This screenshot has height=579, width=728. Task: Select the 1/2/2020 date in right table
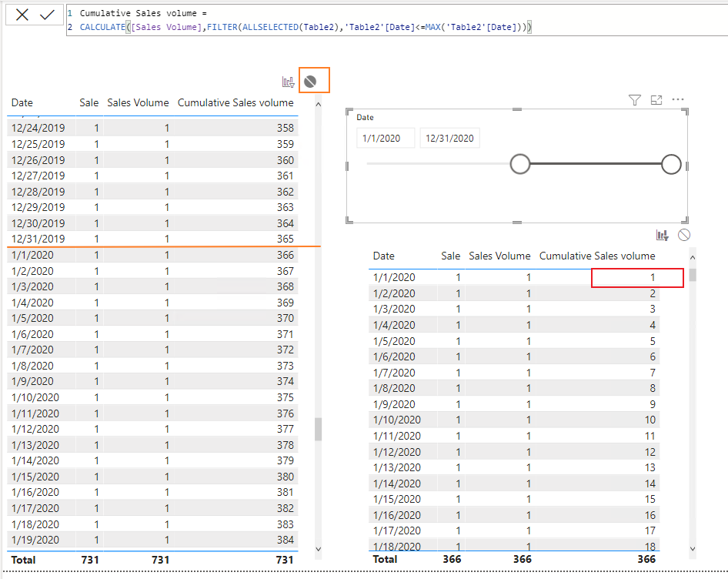pos(394,293)
